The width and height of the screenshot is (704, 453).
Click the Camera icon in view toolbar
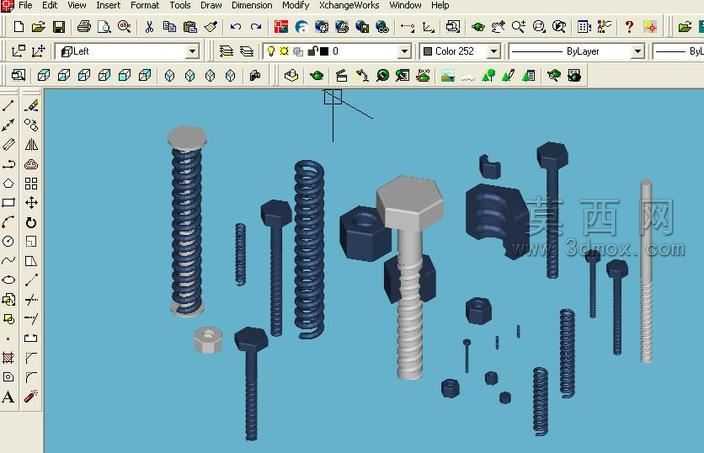(x=255, y=75)
